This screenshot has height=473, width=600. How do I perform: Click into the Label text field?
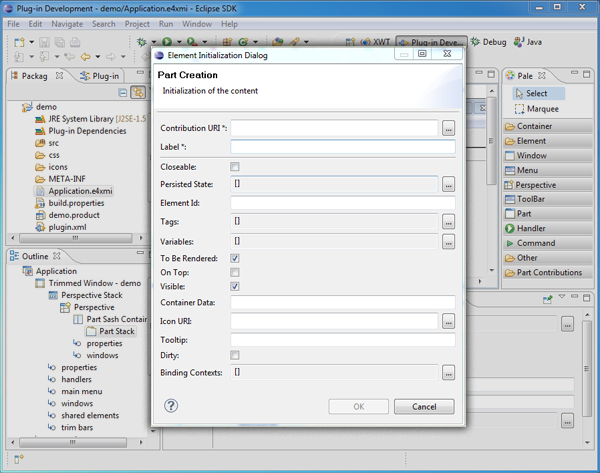[342, 147]
